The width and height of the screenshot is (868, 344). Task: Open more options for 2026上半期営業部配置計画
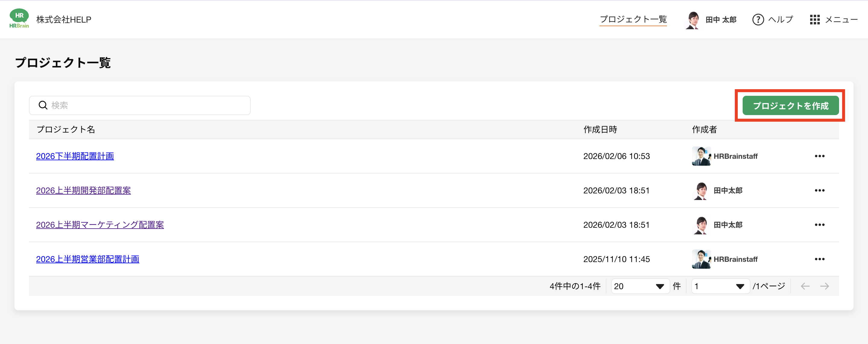coord(819,259)
